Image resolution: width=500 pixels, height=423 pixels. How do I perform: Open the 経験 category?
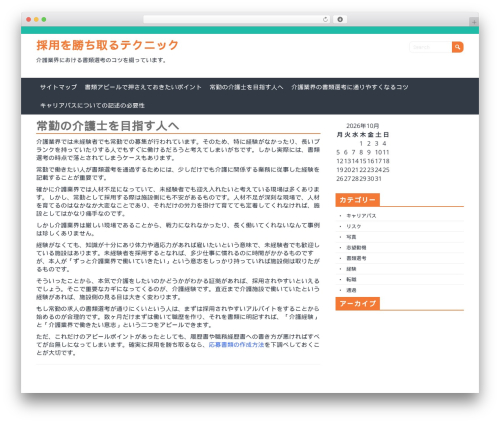[x=351, y=269]
